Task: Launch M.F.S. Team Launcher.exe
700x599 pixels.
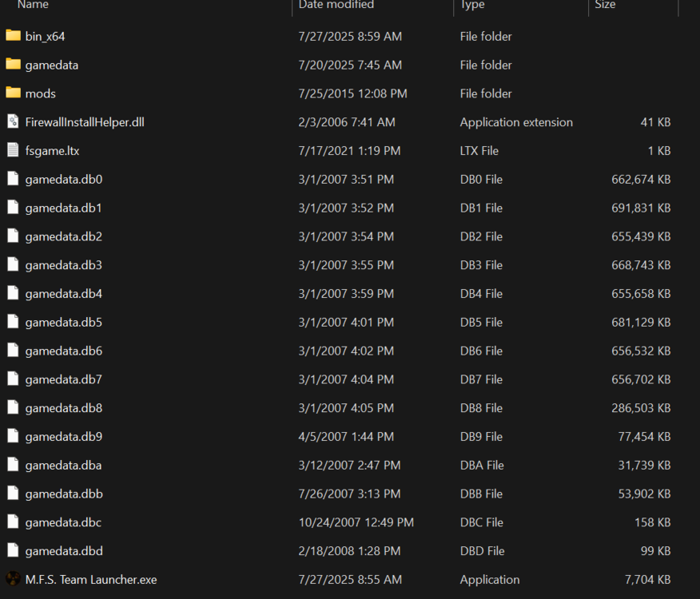Action: [x=91, y=579]
